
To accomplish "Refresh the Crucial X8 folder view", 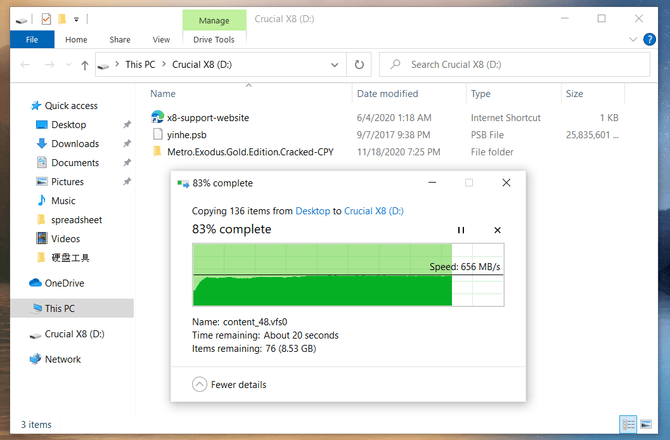I will (359, 65).
